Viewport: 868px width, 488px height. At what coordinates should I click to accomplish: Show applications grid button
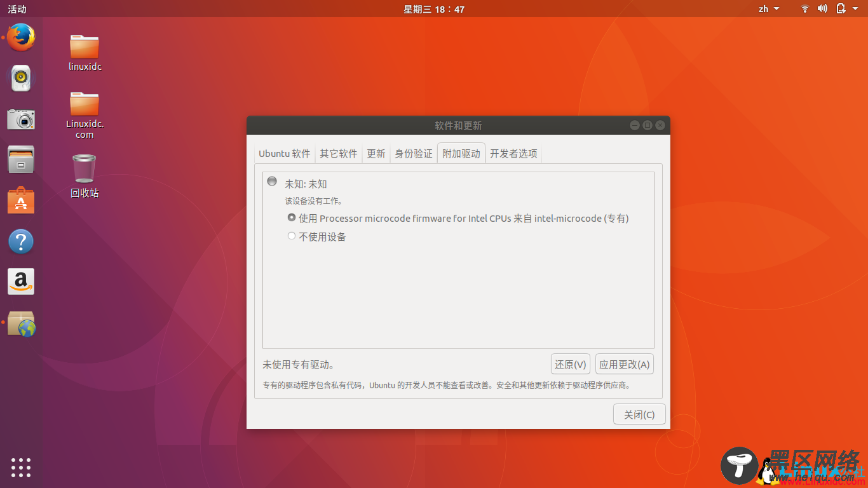pos(21,467)
